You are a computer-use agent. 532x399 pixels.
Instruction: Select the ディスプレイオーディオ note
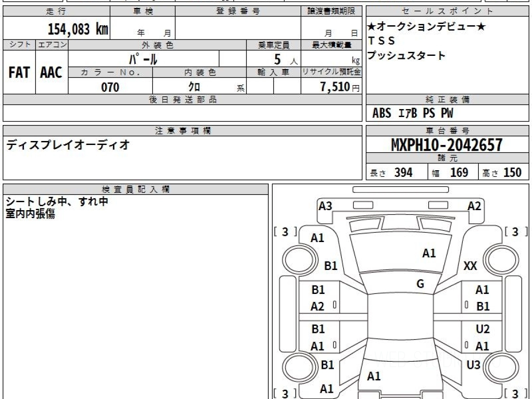tap(68, 145)
